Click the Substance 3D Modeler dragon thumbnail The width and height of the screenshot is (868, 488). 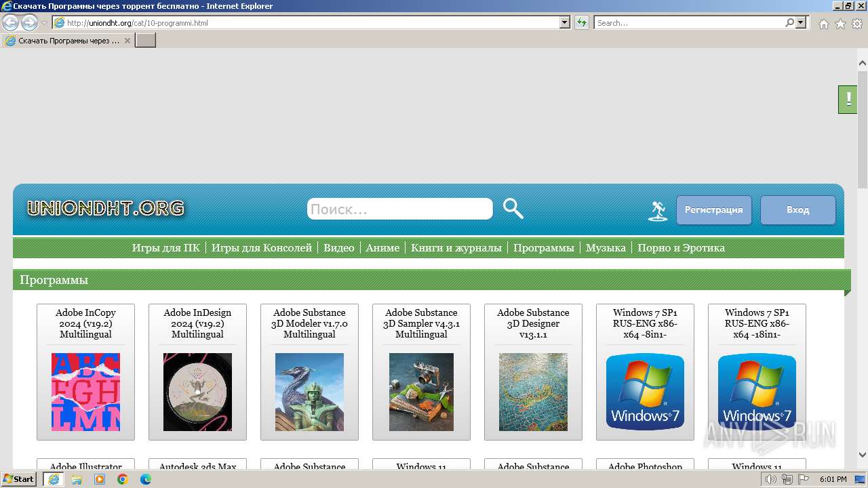309,392
